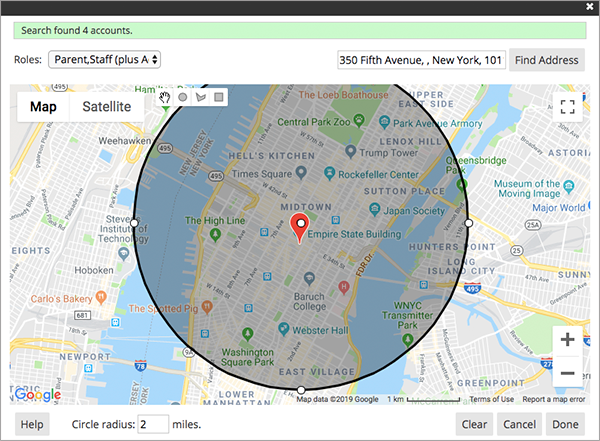
Task: Click the Rockefeller Center marker icon
Action: pos(329,173)
